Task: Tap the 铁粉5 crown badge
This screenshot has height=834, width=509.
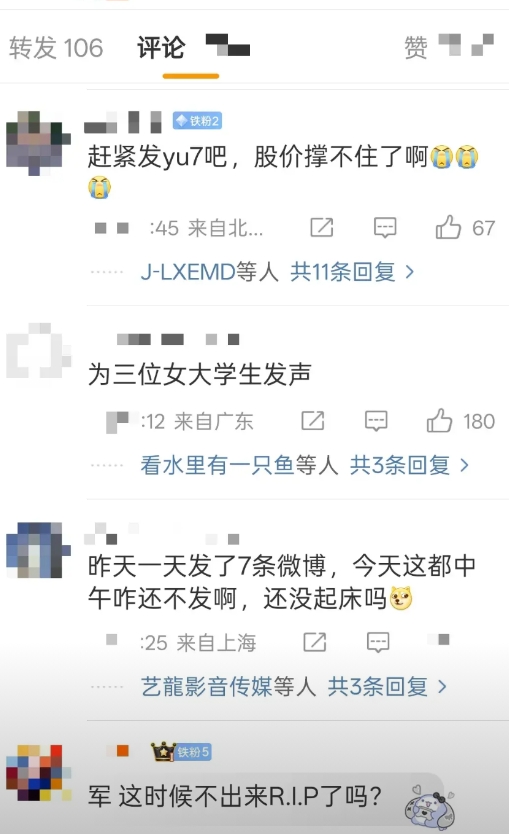Action: click(x=181, y=752)
